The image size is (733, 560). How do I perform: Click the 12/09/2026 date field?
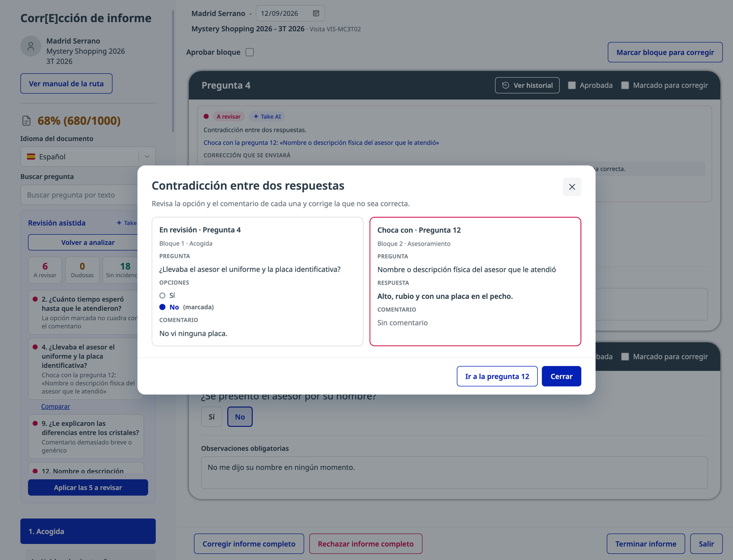[x=290, y=13]
